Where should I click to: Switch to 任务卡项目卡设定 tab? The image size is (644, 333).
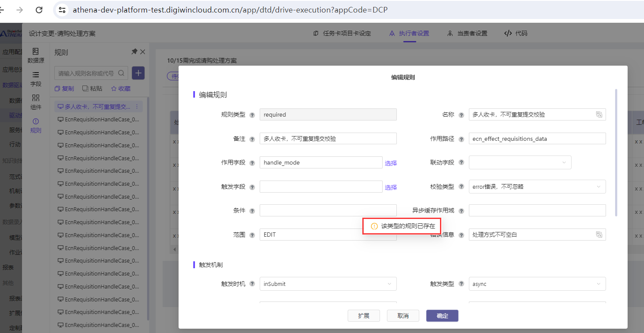click(x=342, y=33)
